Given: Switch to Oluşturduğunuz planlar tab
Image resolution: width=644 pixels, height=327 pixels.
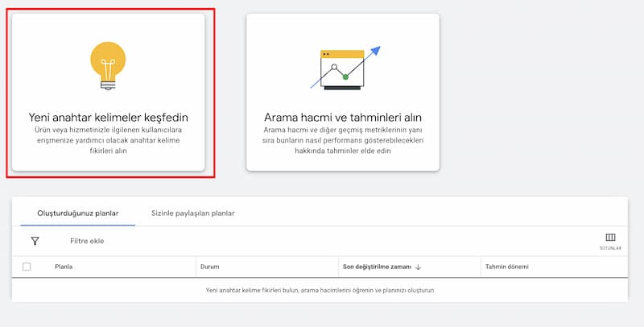Looking at the screenshot, I should [x=78, y=213].
